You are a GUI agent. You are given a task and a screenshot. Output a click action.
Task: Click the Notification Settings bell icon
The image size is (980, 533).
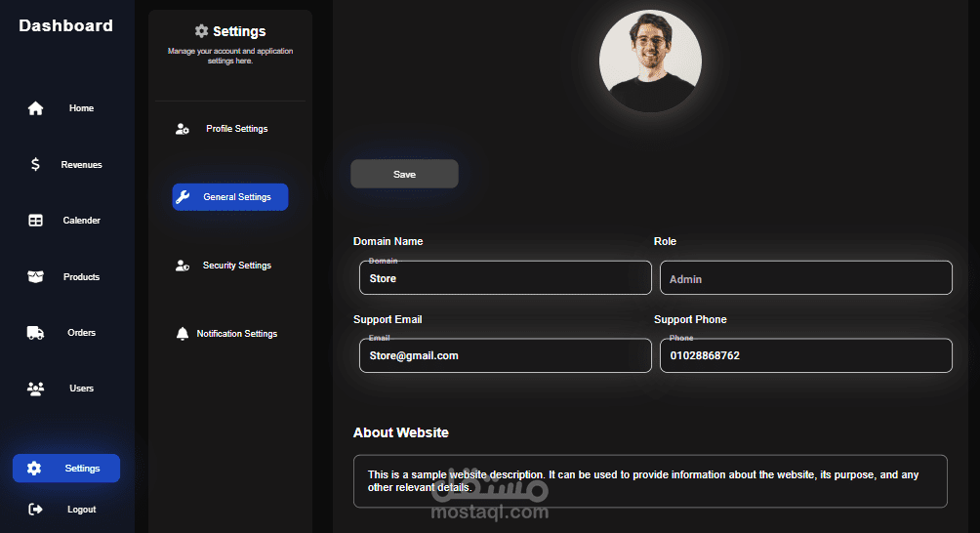tap(183, 334)
